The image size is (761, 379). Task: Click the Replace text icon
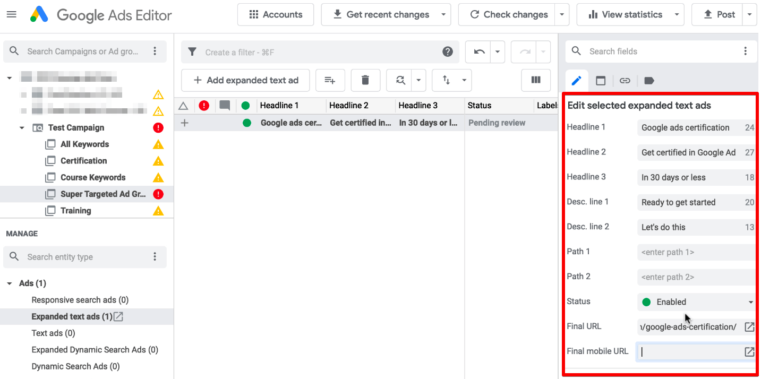[400, 80]
